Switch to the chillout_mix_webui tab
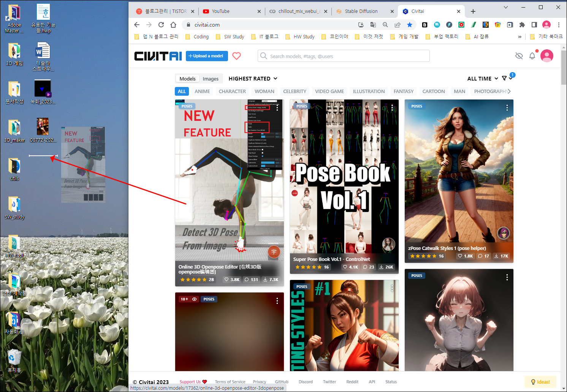Screen dimensions: 567x392 pyautogui.click(x=298, y=11)
